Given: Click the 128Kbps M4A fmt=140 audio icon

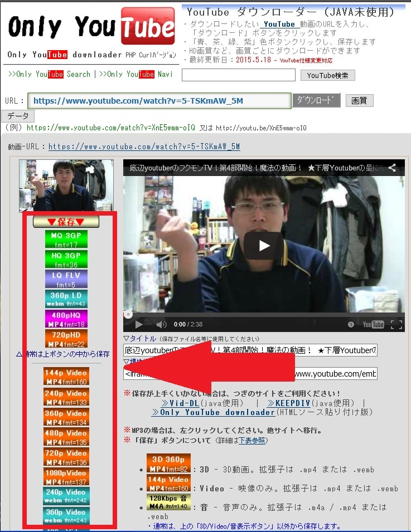Looking at the screenshot, I should [x=168, y=502].
